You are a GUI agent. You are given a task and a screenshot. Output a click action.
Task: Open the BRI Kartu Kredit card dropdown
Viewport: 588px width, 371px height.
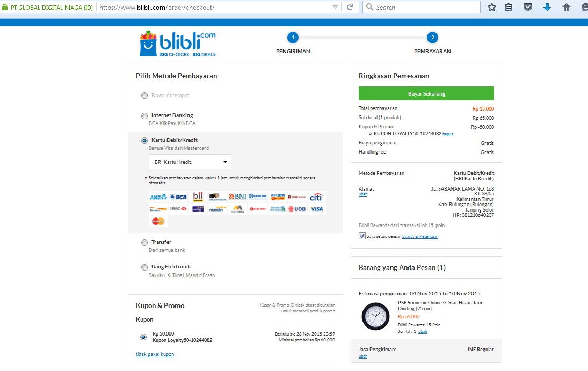[x=190, y=162]
